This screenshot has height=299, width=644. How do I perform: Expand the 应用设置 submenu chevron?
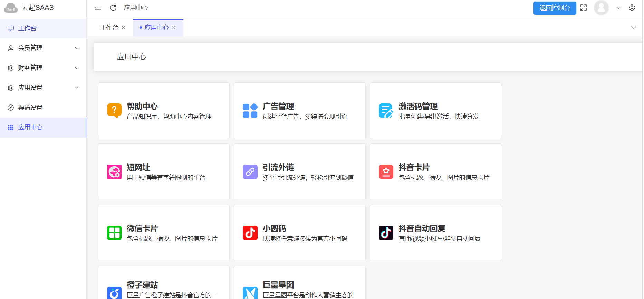click(77, 88)
